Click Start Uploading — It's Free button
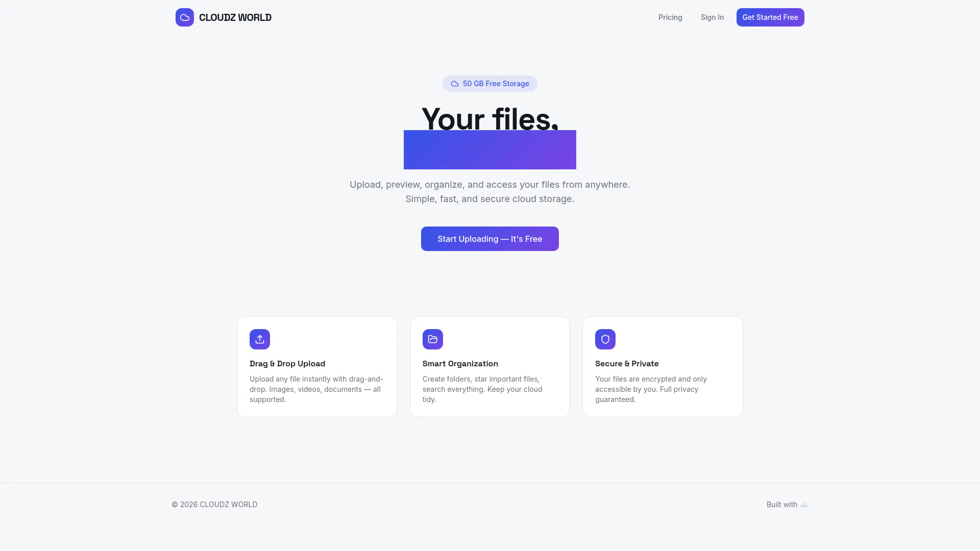Image resolution: width=980 pixels, height=551 pixels. point(490,239)
